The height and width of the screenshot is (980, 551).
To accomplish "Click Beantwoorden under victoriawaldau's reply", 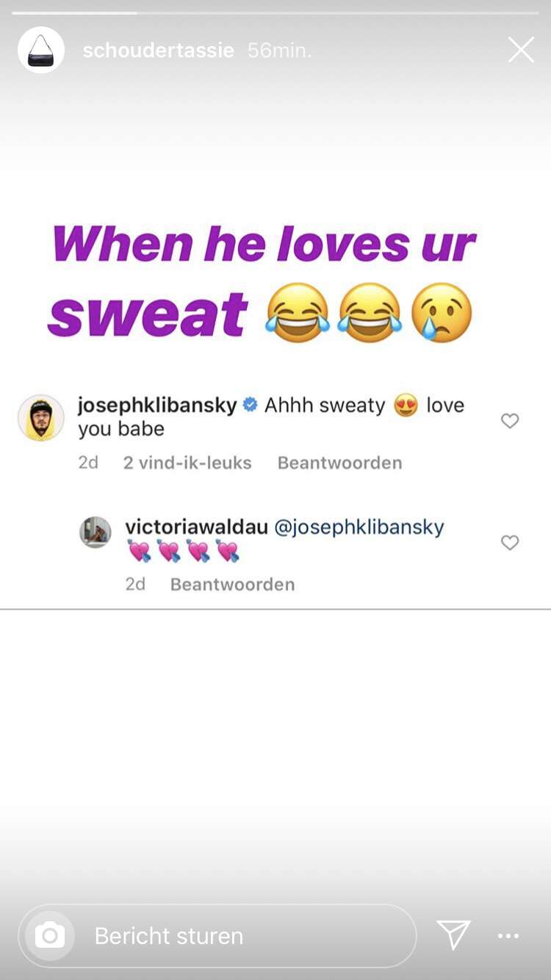I will pos(232,584).
